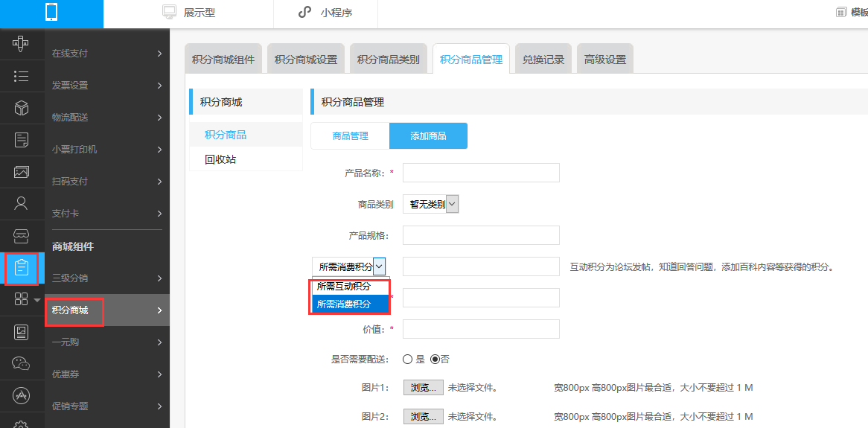Open the four-squares apps sidebar icon

[x=21, y=299]
